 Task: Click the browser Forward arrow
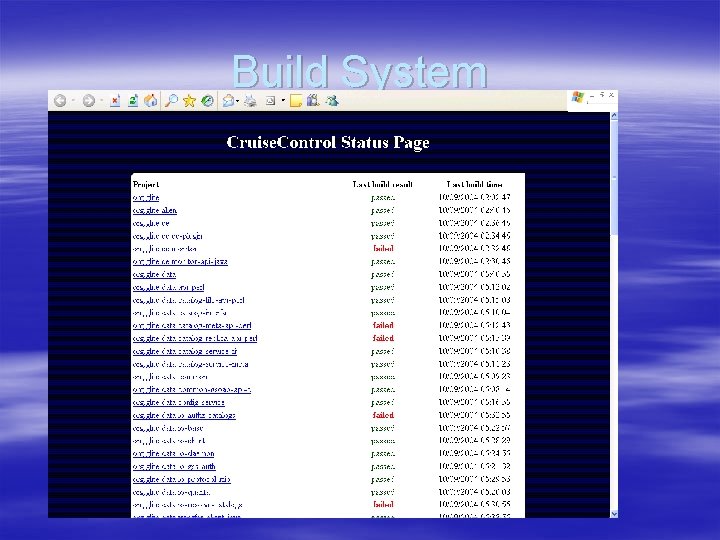pyautogui.click(x=88, y=101)
